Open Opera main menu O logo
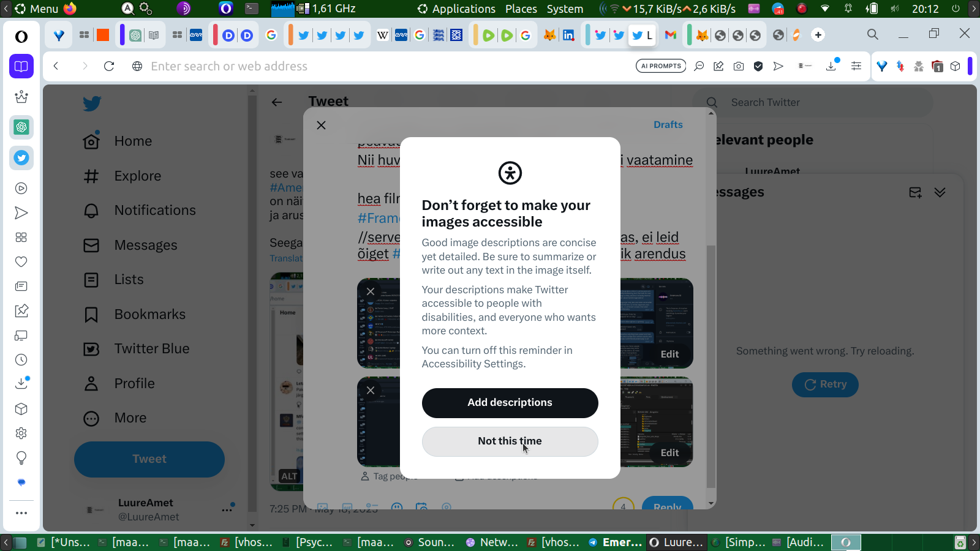This screenshot has width=980, height=551. (21, 37)
